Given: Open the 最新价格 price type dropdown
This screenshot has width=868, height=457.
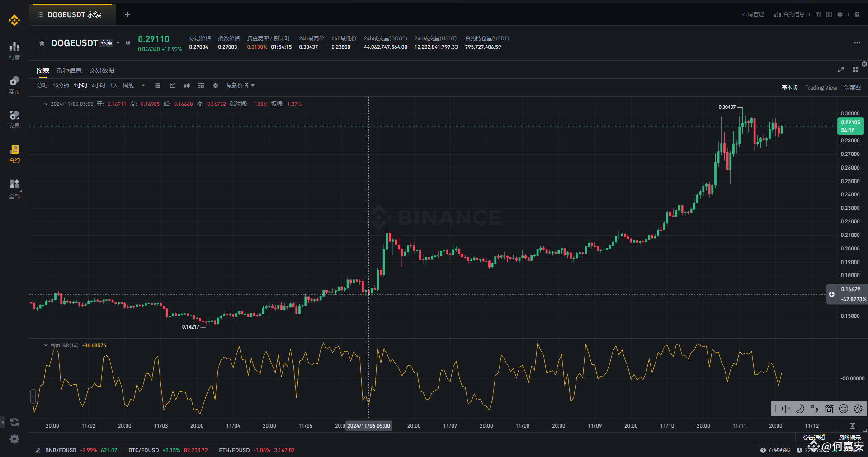Looking at the screenshot, I should tap(241, 85).
